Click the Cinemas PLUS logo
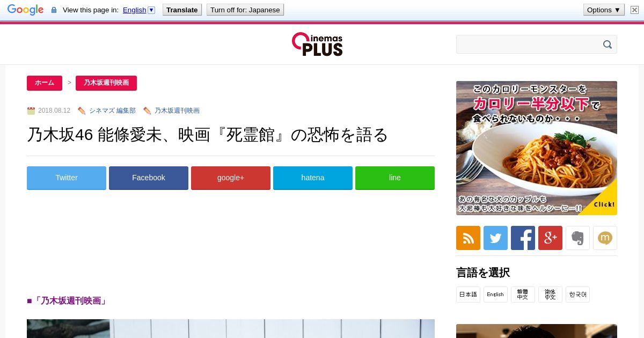 click(317, 44)
